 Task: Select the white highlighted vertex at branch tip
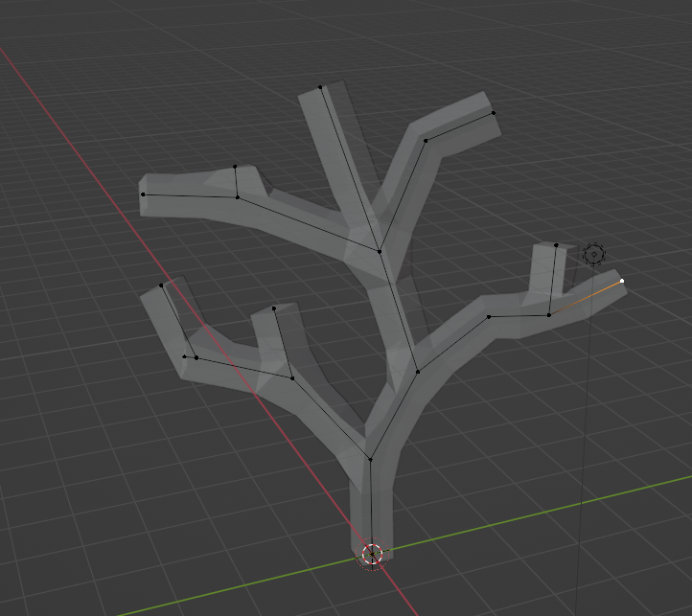click(x=622, y=281)
